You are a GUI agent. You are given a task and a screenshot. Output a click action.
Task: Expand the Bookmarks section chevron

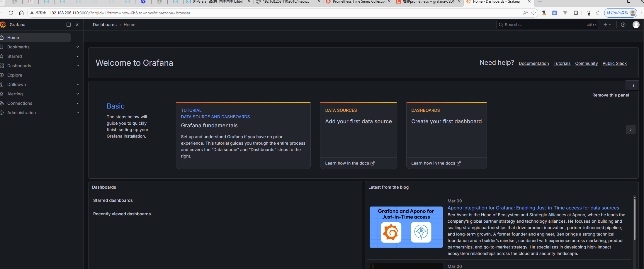78,47
